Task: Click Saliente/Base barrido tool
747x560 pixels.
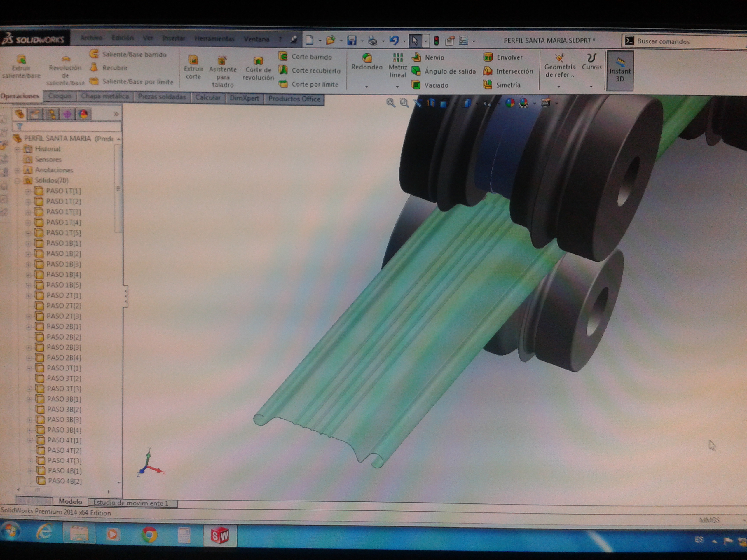Action: coord(128,54)
